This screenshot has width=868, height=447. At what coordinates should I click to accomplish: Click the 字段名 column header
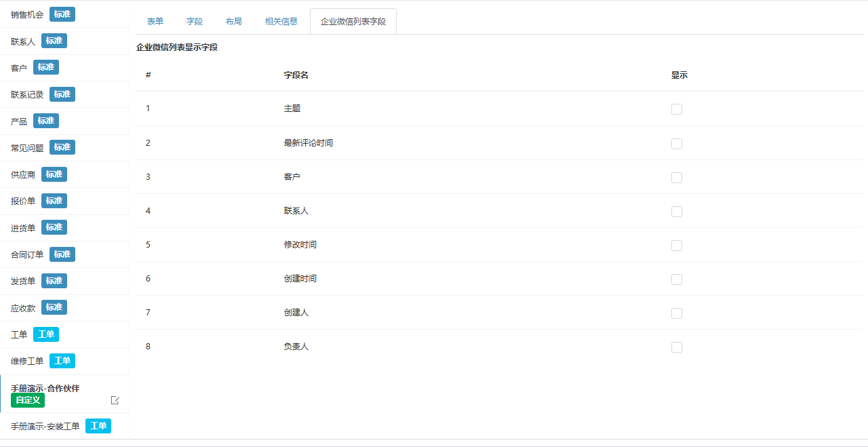click(x=296, y=75)
